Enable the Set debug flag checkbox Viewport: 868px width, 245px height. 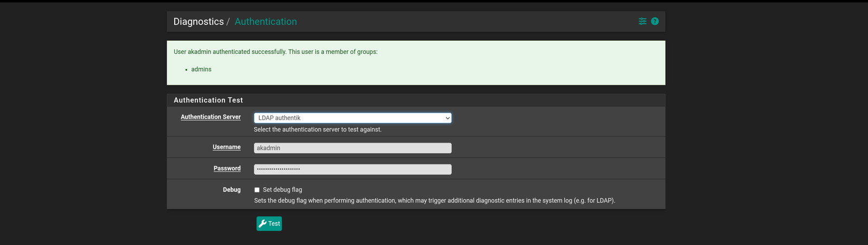click(257, 190)
